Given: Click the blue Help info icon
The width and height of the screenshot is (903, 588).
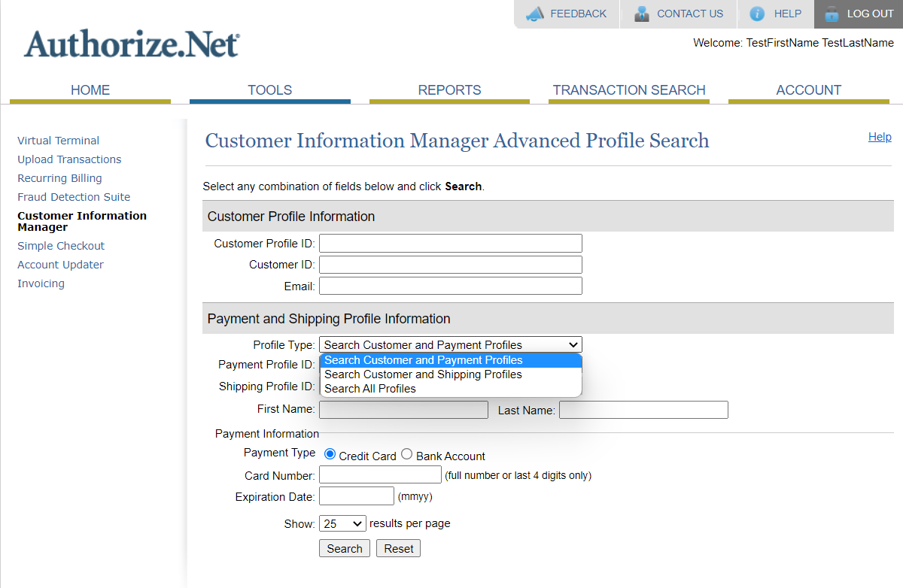Looking at the screenshot, I should click(x=757, y=14).
